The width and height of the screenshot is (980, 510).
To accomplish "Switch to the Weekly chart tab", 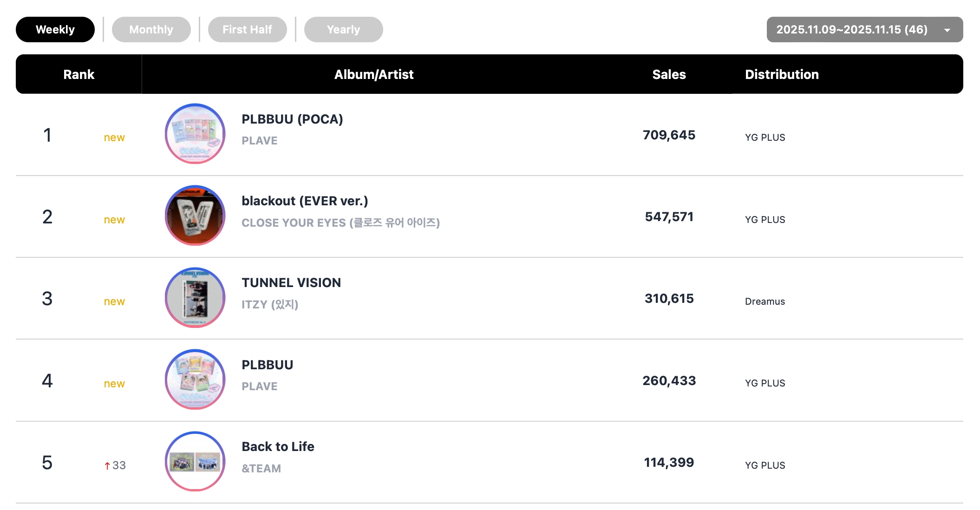I will pyautogui.click(x=55, y=30).
